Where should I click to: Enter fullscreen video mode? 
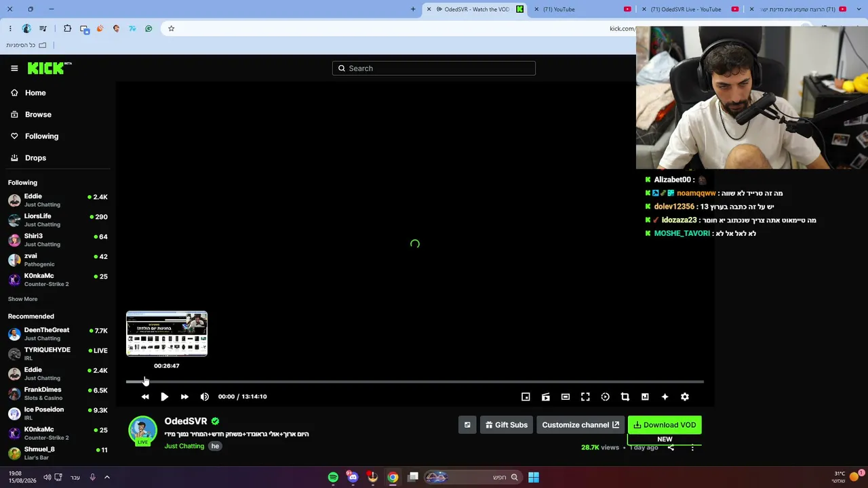(585, 396)
